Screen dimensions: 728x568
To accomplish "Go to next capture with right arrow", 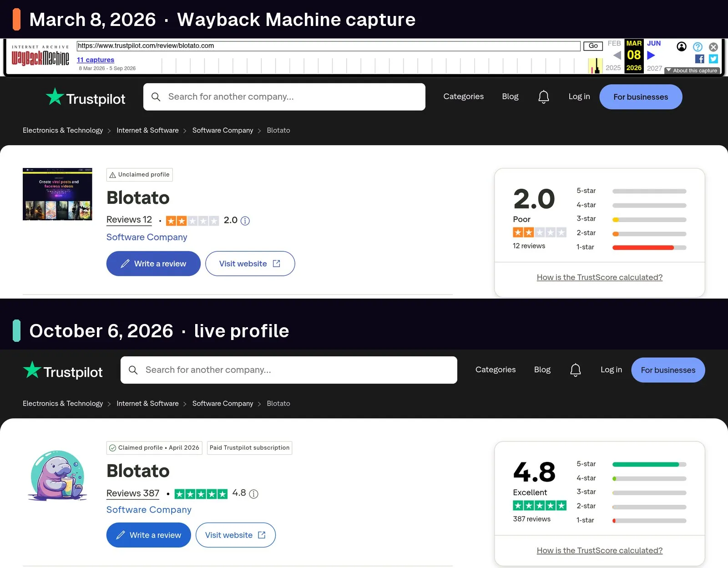I will coord(651,56).
